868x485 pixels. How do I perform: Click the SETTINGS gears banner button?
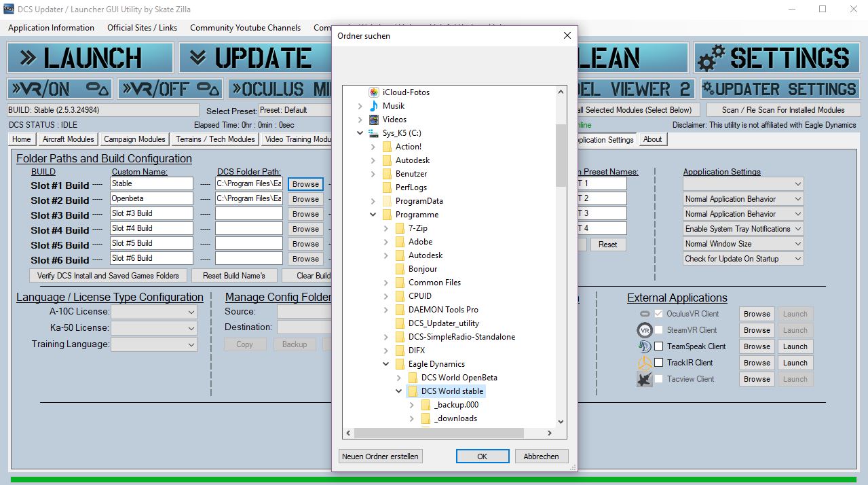776,58
